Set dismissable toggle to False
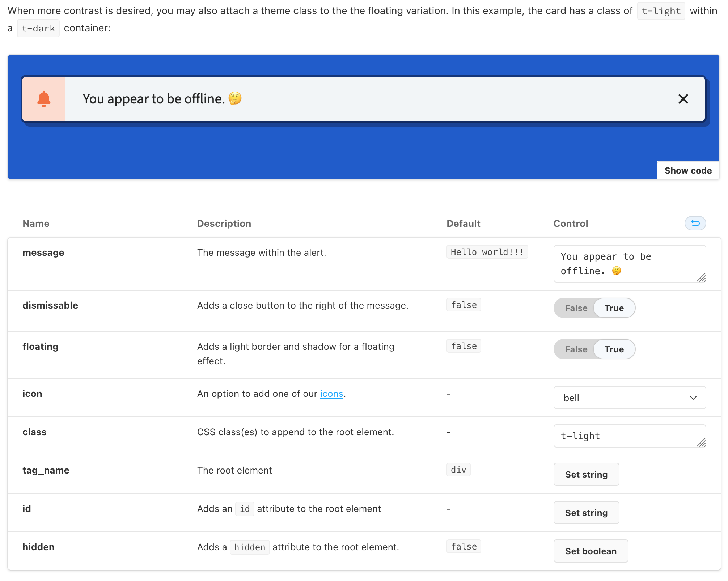The height and width of the screenshot is (581, 728). pos(576,308)
